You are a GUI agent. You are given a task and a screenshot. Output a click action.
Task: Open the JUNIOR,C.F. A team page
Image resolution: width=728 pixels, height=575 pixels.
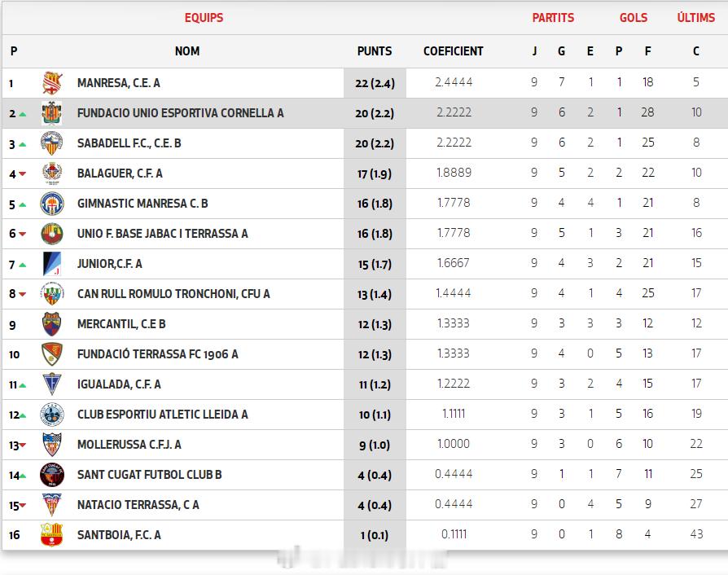pyautogui.click(x=110, y=264)
